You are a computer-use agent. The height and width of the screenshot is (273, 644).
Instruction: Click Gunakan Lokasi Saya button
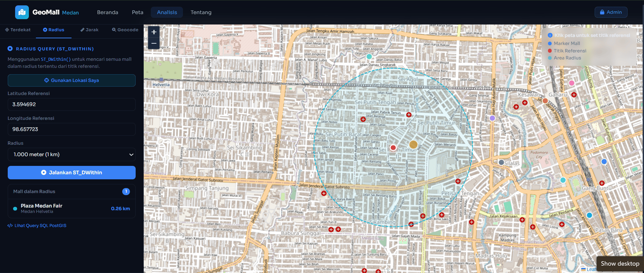click(x=72, y=81)
